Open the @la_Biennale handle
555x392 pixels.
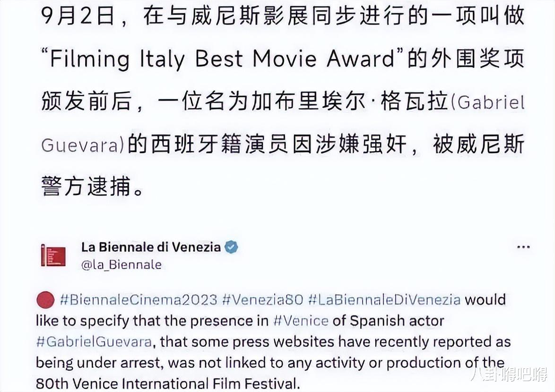pos(121,264)
